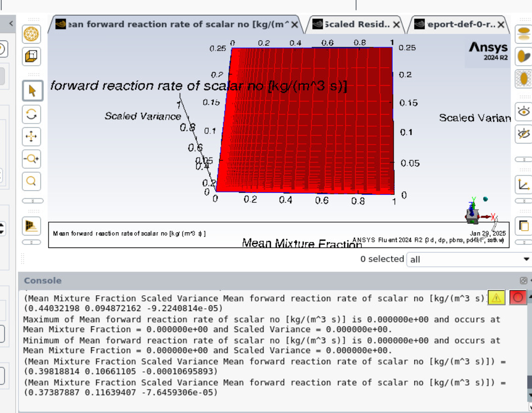Viewport: 532px width, 413px height.
Task: Click the Console panel title
Action: point(43,281)
